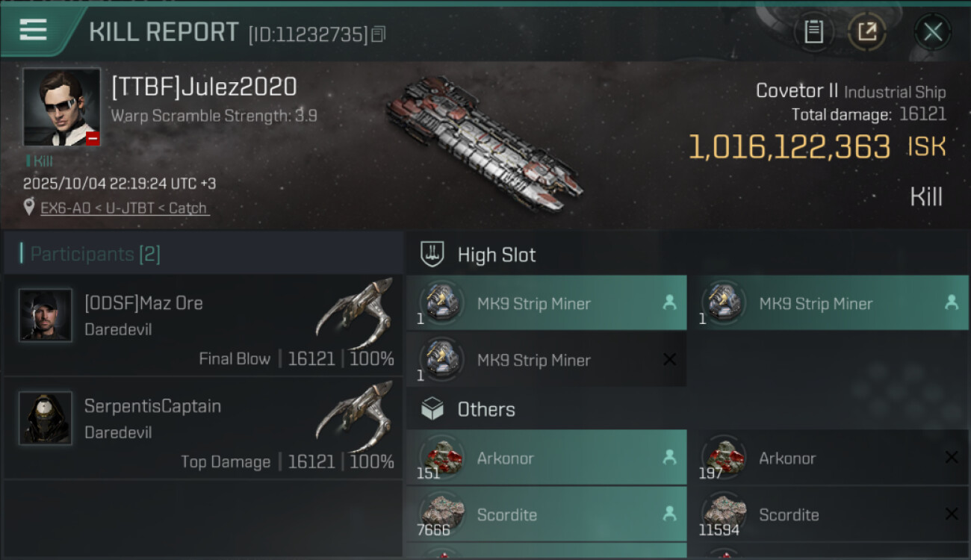Copy the kill report ID icon
Image resolution: width=971 pixels, height=560 pixels.
point(379,34)
